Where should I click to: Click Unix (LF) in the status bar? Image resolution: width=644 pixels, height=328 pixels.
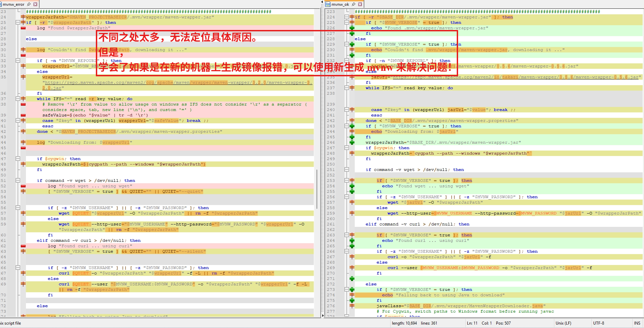tap(563, 323)
